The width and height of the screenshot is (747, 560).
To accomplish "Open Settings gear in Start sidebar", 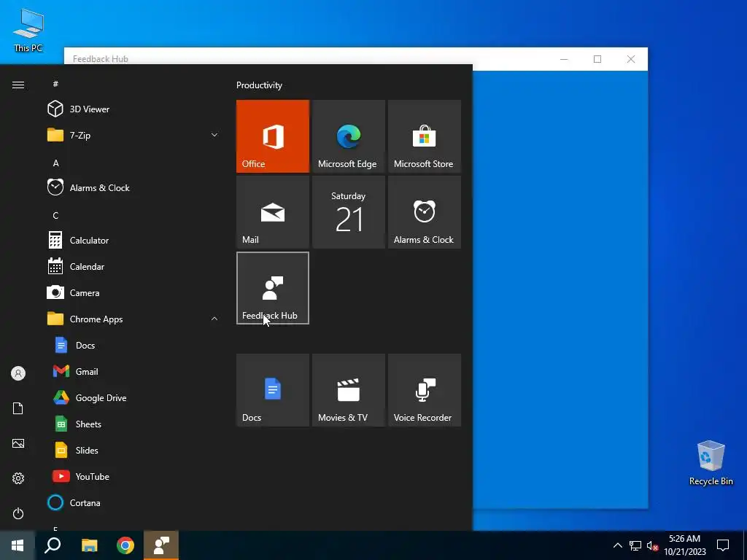I will 18,478.
